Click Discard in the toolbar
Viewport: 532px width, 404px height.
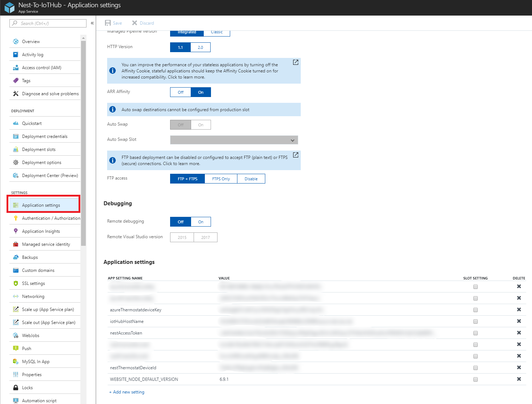point(143,23)
